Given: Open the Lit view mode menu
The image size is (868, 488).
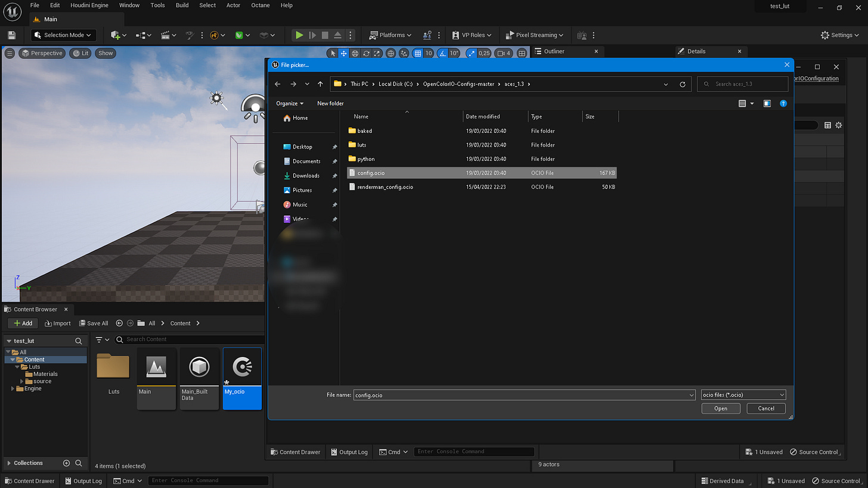Looking at the screenshot, I should click(x=80, y=53).
